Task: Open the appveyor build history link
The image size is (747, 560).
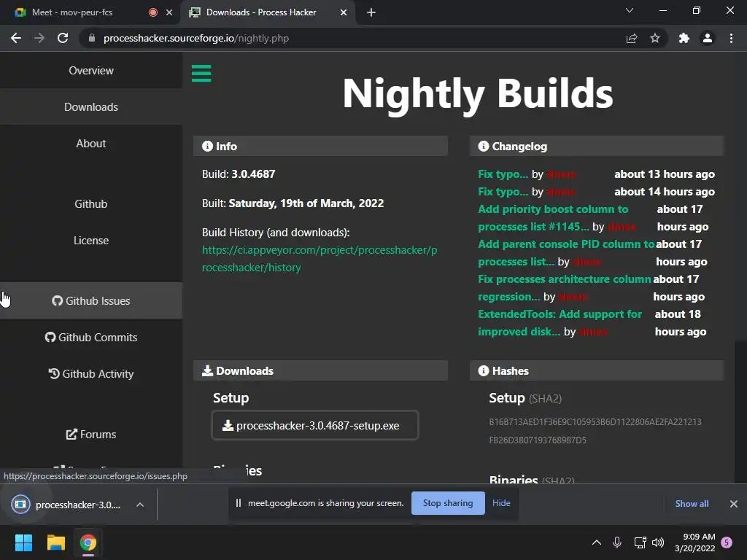Action: pos(320,259)
